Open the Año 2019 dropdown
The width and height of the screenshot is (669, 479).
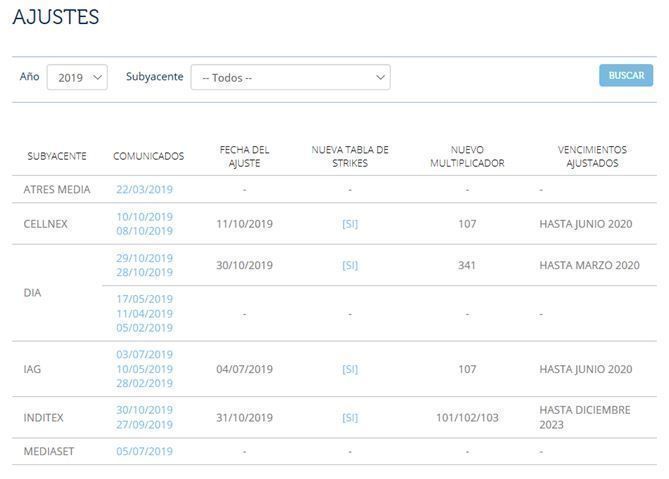(x=77, y=77)
